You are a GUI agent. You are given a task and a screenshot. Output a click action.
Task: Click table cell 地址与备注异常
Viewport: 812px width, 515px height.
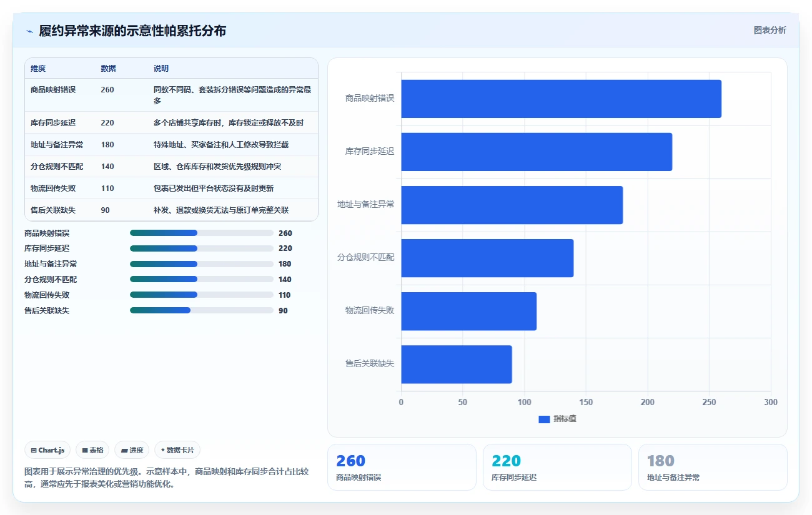pyautogui.click(x=57, y=145)
